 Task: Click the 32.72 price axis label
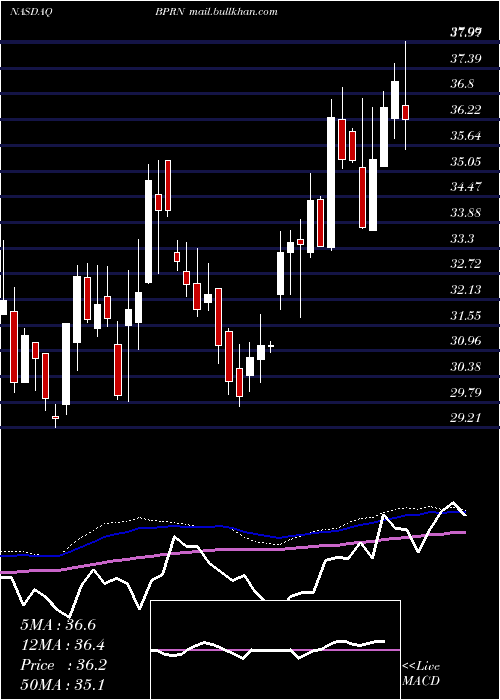coord(466,264)
